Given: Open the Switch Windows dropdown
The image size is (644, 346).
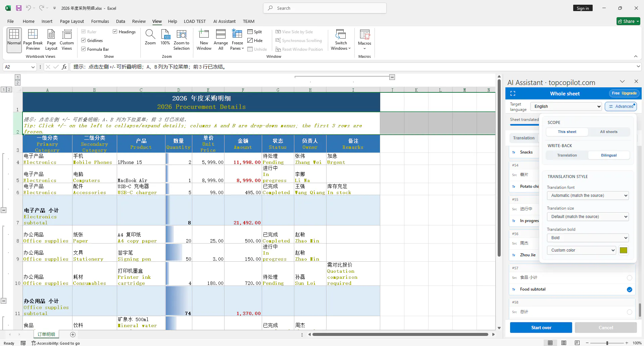Looking at the screenshot, I should click(341, 40).
